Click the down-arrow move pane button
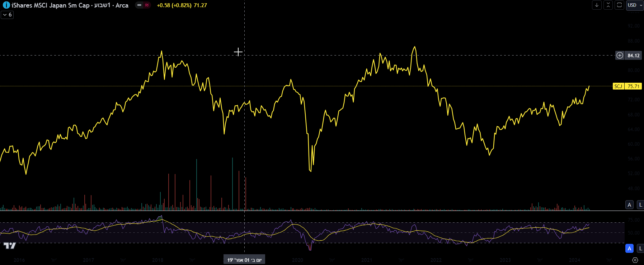644x265 pixels. point(597,5)
